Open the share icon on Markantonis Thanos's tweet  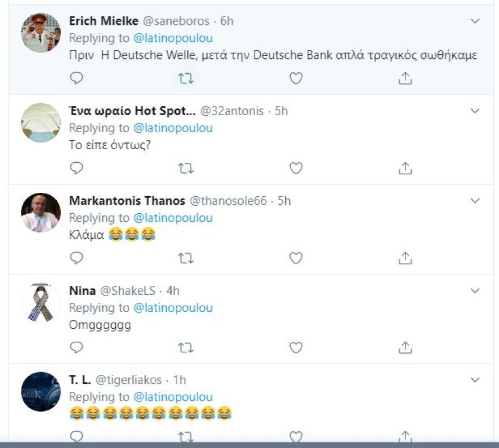(x=405, y=258)
